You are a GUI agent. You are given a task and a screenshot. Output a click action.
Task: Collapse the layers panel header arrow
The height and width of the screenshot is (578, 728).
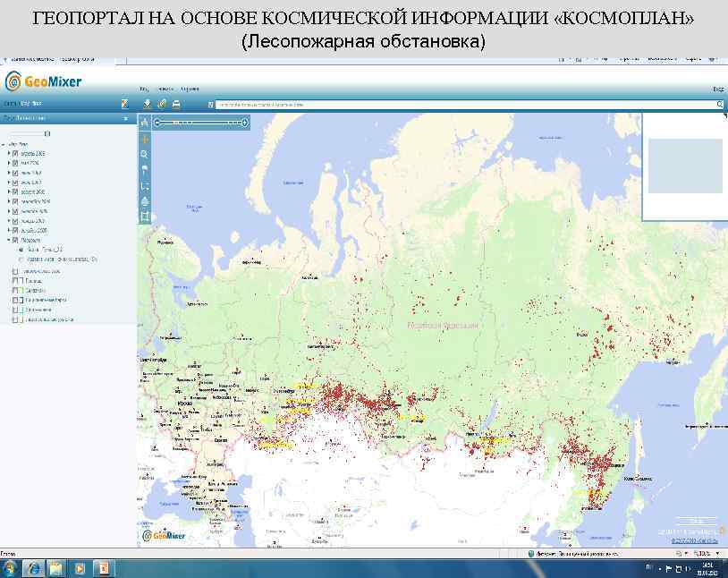point(125,118)
